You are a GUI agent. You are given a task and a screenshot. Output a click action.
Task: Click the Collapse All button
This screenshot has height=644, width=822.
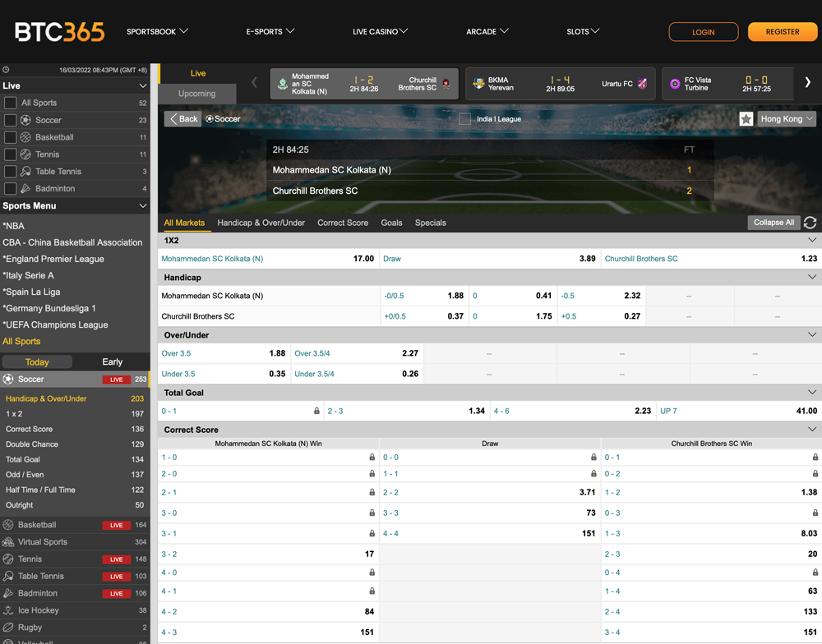774,223
